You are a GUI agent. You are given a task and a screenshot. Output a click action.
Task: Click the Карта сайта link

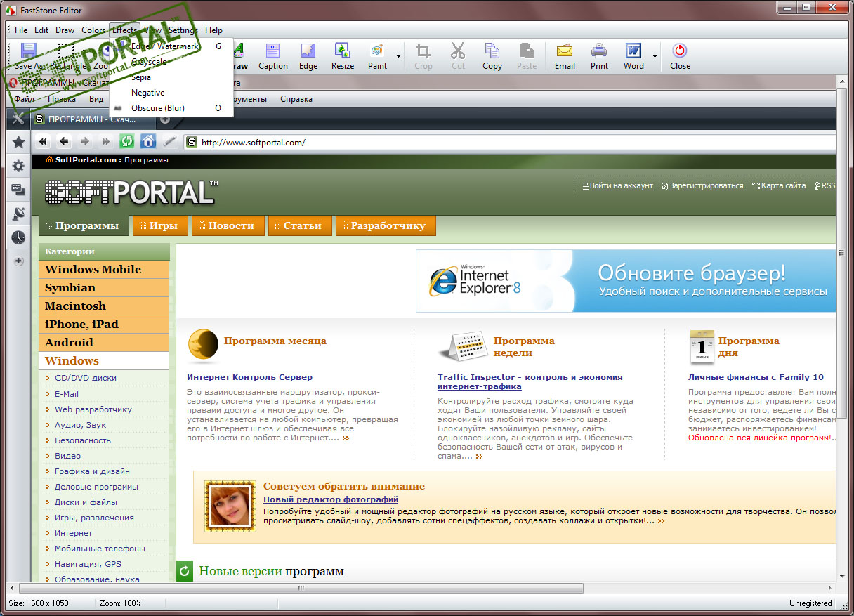tap(783, 185)
